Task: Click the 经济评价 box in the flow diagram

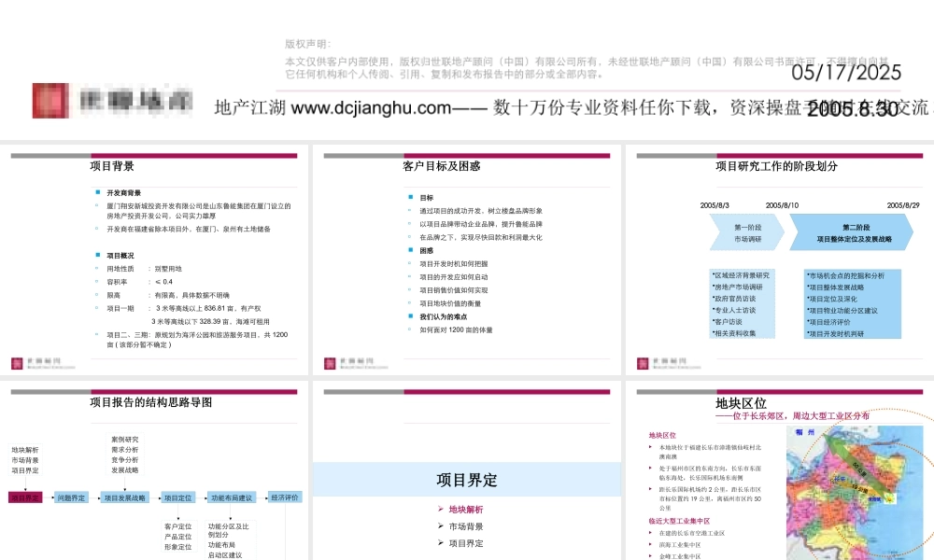Action: [x=285, y=497]
